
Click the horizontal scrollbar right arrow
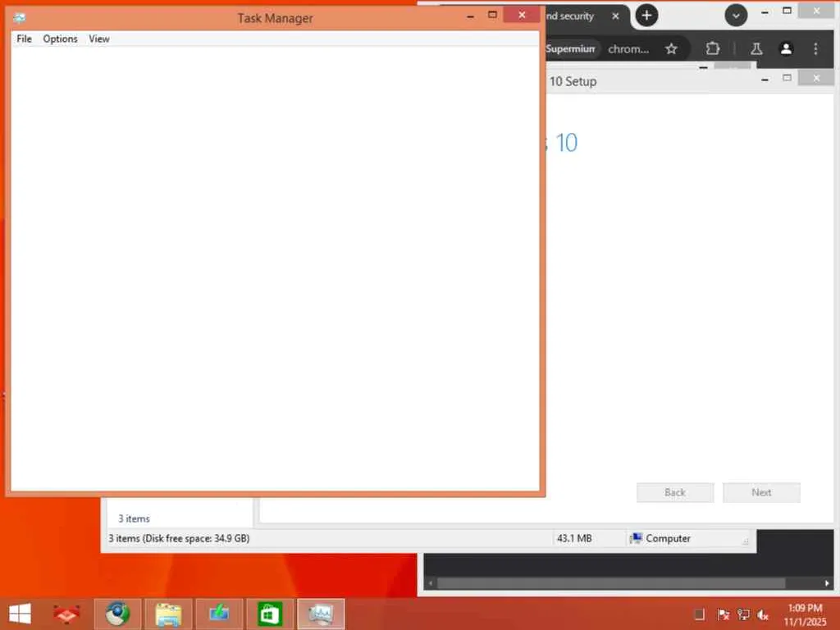tap(827, 583)
